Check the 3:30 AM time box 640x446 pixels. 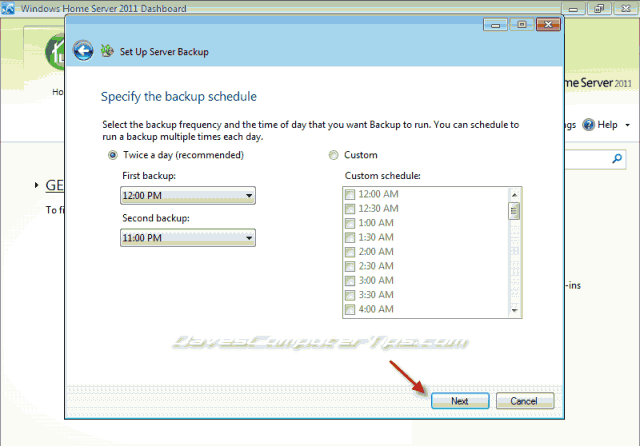pos(350,295)
